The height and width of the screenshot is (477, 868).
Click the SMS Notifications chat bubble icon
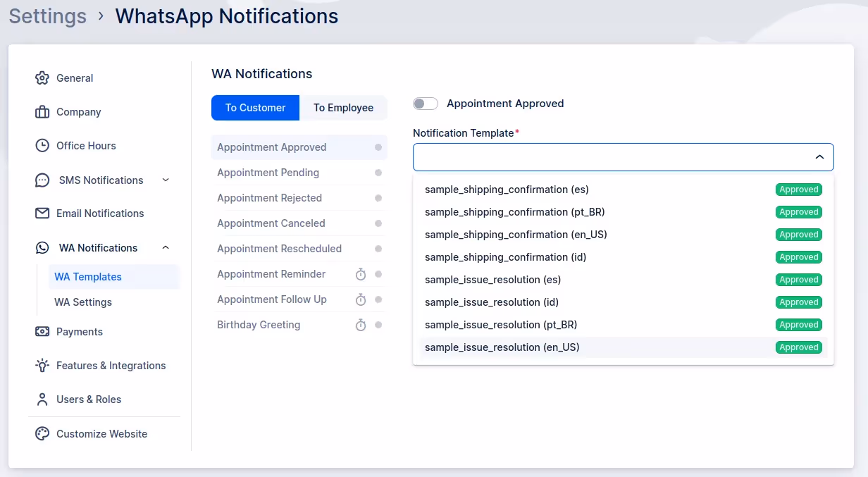coord(42,180)
